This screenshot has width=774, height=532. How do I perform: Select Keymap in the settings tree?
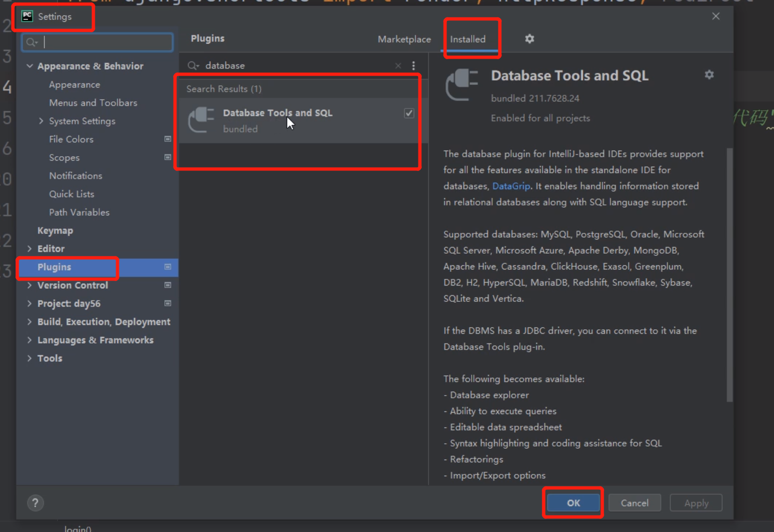[x=55, y=231]
